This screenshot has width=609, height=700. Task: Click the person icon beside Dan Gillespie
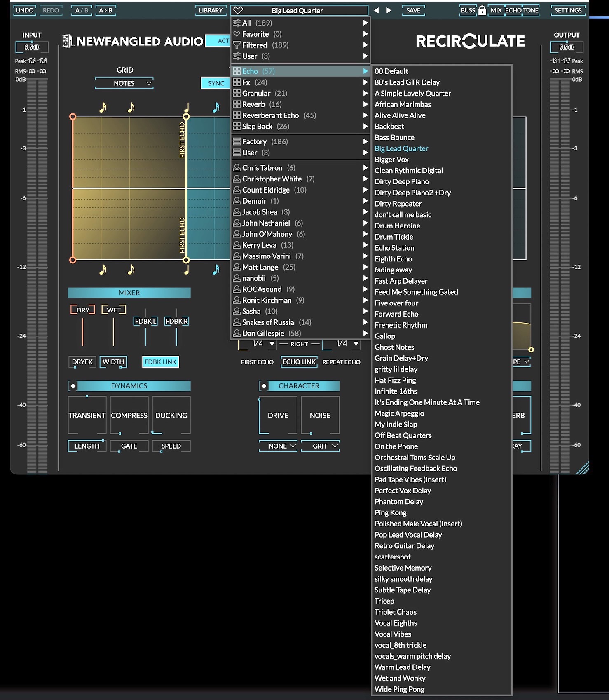pos(237,333)
